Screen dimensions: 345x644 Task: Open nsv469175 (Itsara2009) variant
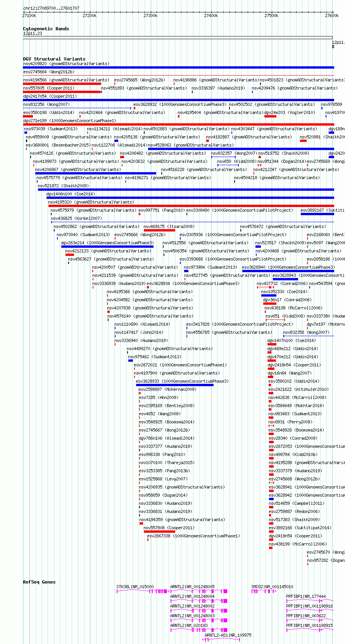[x=169, y=226]
